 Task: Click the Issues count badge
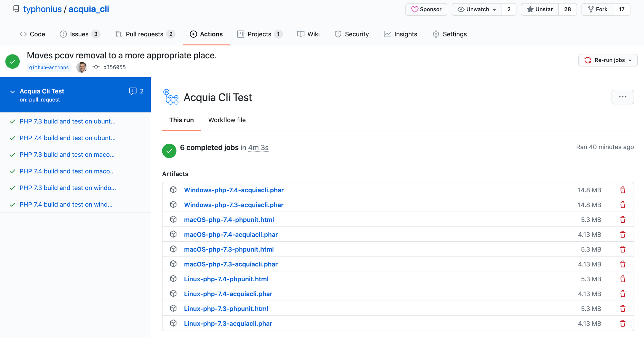click(x=96, y=34)
